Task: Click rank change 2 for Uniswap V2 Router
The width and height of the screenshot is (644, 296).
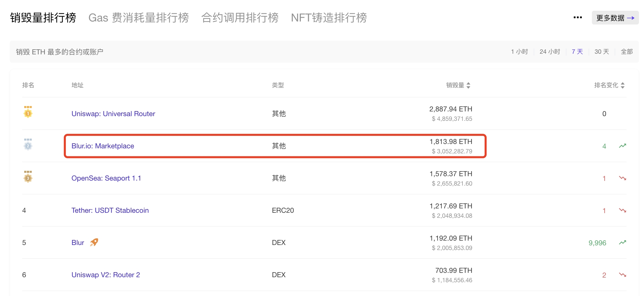Action: [x=604, y=275]
